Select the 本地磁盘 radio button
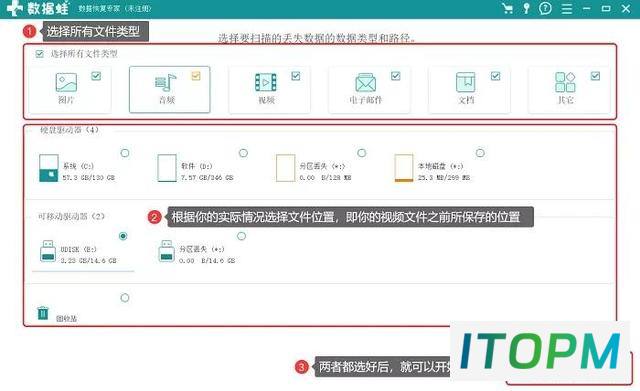This screenshot has width=640, height=391. (480, 153)
